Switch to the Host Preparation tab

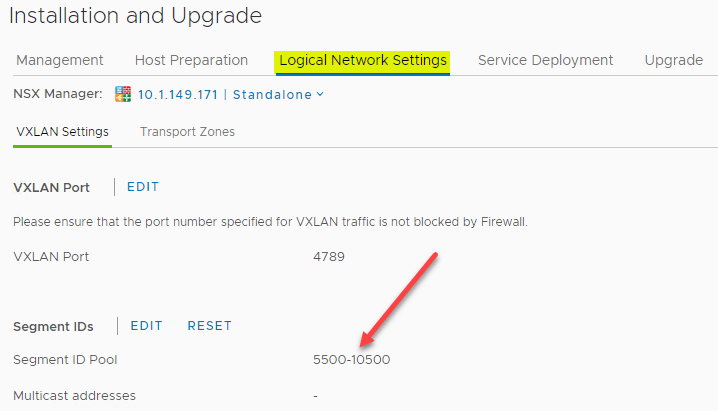(x=191, y=60)
